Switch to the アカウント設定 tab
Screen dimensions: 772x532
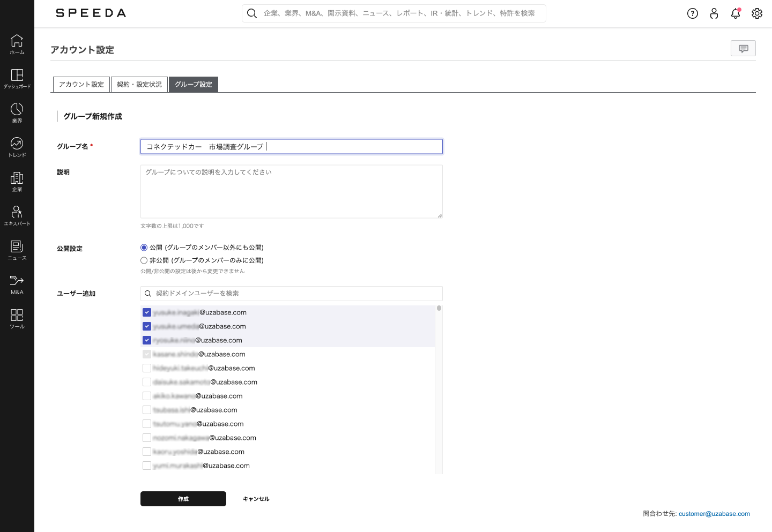click(81, 85)
